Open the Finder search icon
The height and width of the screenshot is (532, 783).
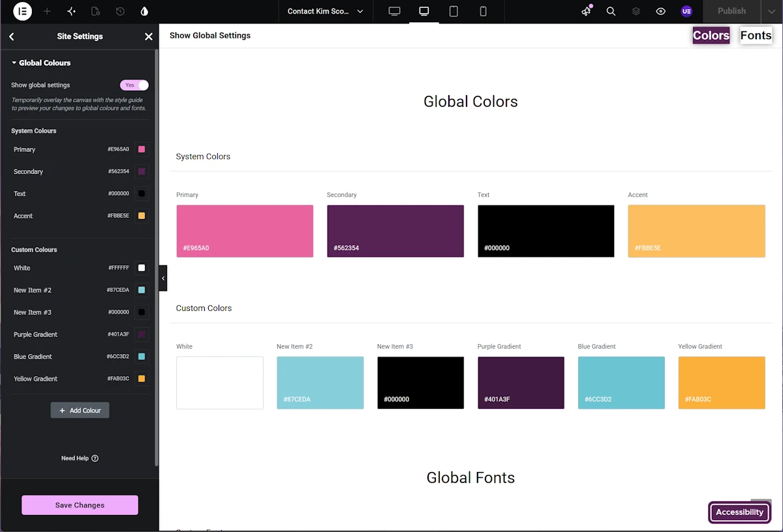coord(611,11)
